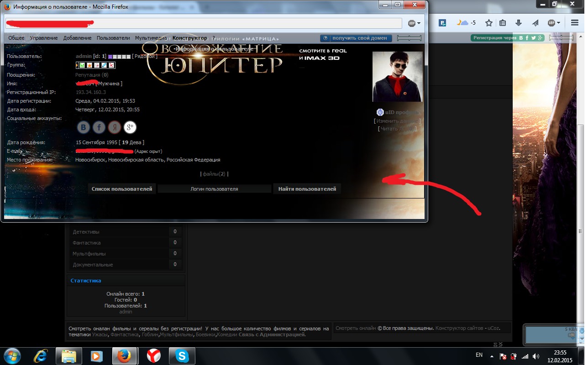
Task: Expand Adblock Plus dropdown arrow in popup
Action: [419, 23]
